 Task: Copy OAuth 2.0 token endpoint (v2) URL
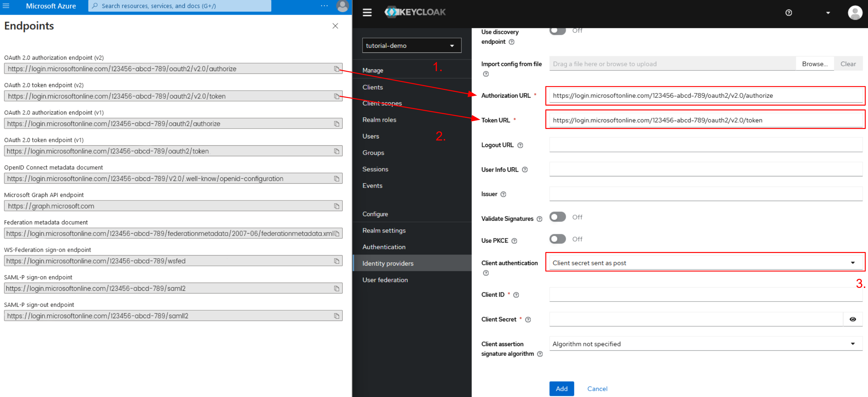pos(337,97)
